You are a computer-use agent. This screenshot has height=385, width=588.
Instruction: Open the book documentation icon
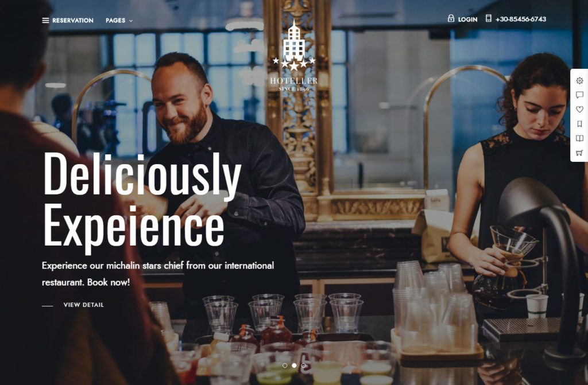point(579,138)
